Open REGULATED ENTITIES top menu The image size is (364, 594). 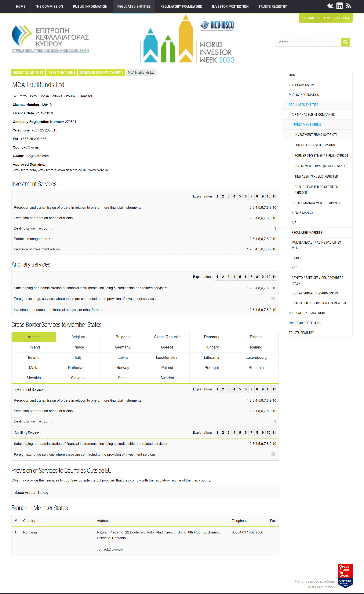click(x=134, y=6)
